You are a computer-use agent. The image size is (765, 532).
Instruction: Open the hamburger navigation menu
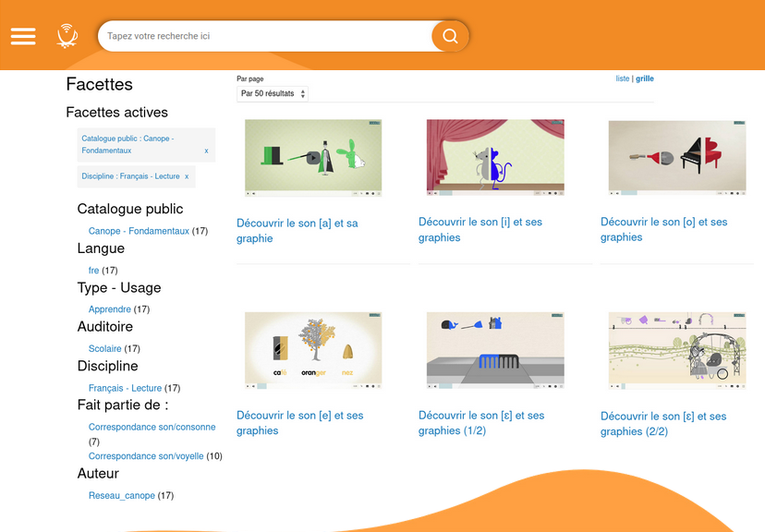coord(22,37)
